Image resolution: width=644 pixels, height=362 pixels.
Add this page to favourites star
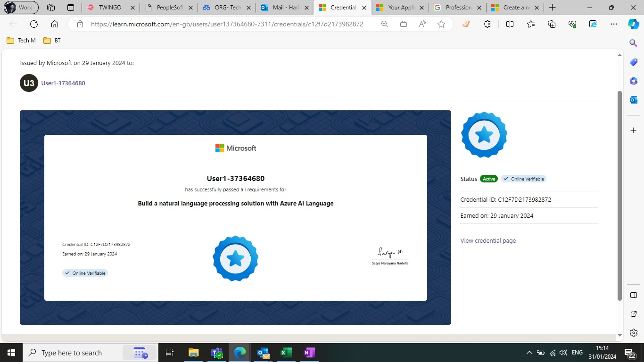pyautogui.click(x=441, y=24)
